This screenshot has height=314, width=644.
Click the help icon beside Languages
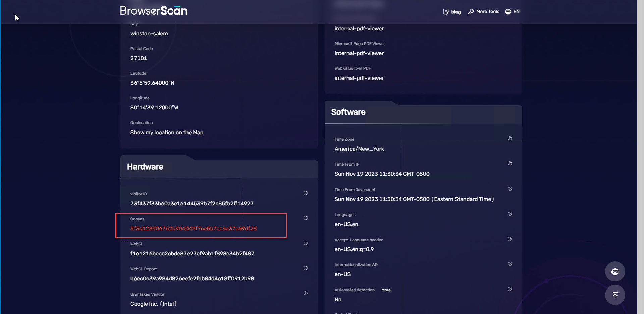[509, 214]
